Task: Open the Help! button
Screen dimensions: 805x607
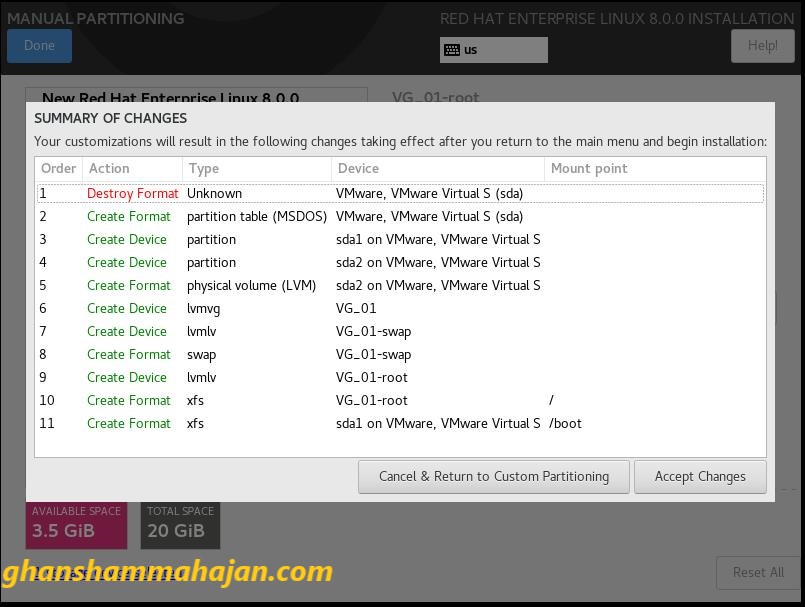Action: pos(762,46)
